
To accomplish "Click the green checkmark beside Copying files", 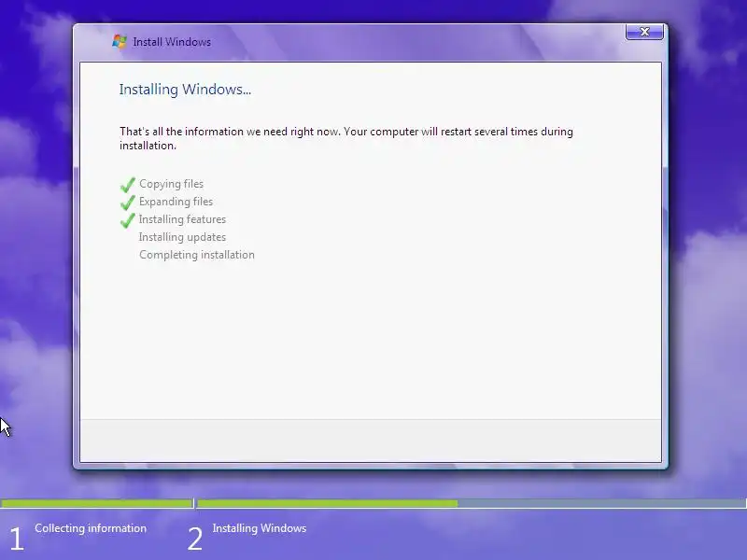I will [127, 184].
